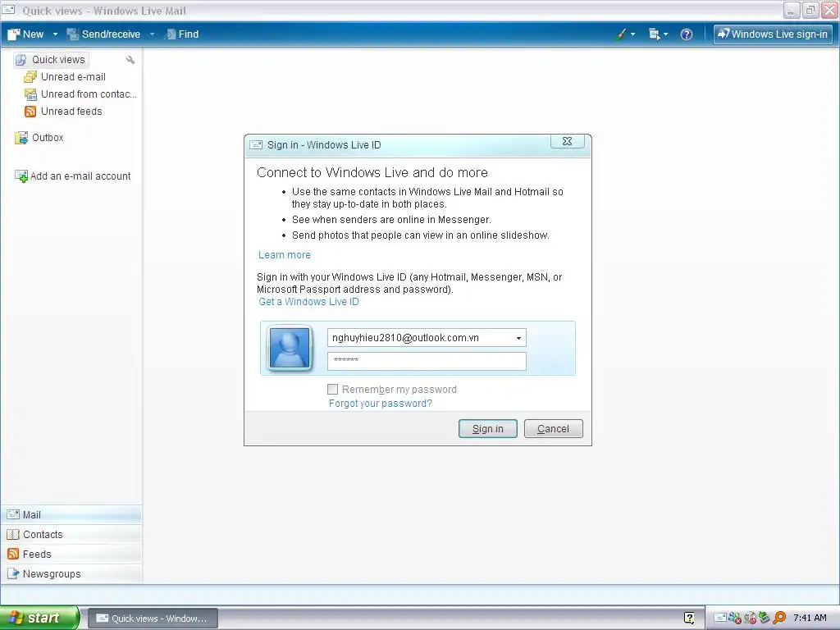Click the magnifier icon in system tray
The width and height of the screenshot is (840, 630).
click(x=779, y=618)
